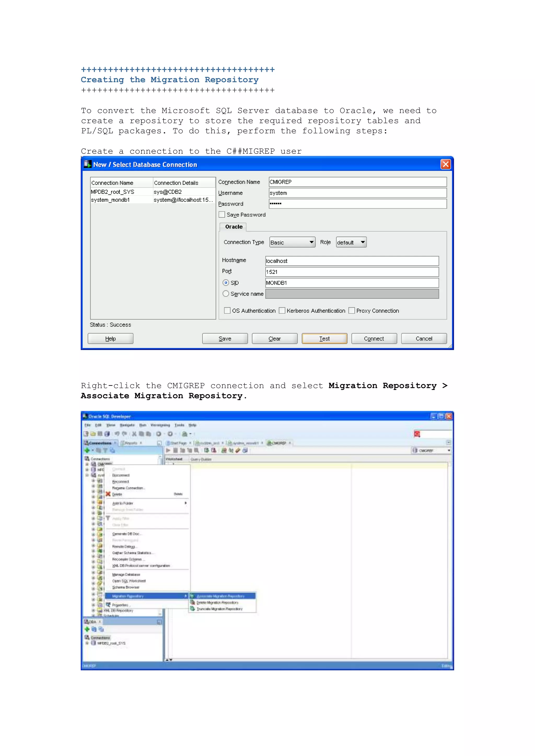Click the Help button in connection dialog
This screenshot has width=535, height=756.
point(110,339)
